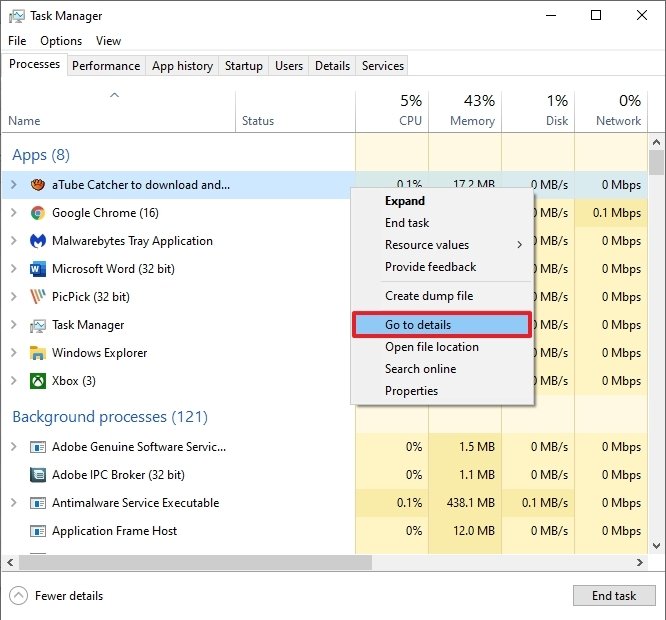
Task: Choose Create dump file
Action: click(443, 296)
